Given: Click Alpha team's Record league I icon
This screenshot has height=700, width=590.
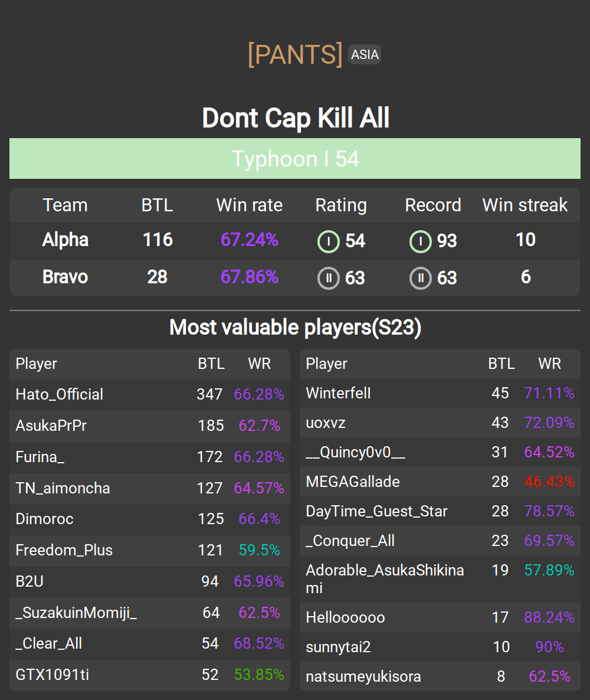Looking at the screenshot, I should [x=421, y=241].
